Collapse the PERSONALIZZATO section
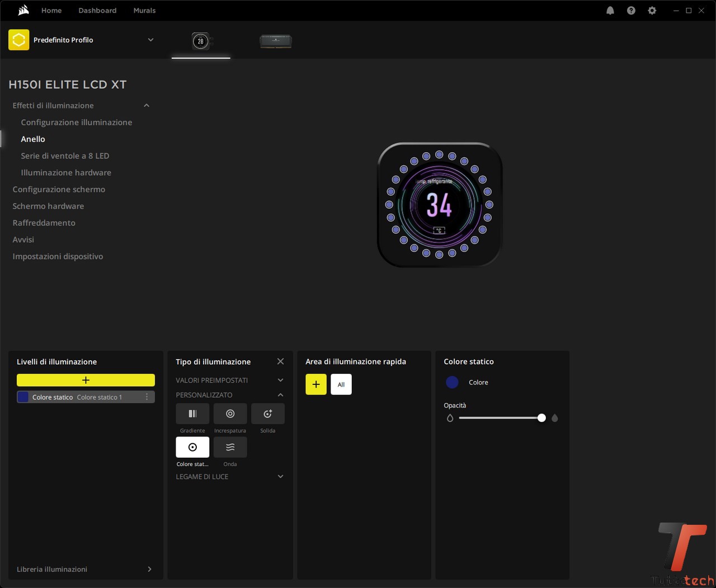Screen dimensions: 716x588 280,395
